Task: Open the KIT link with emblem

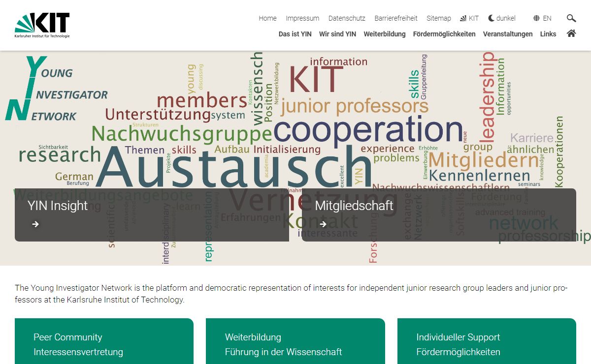Action: [469, 18]
